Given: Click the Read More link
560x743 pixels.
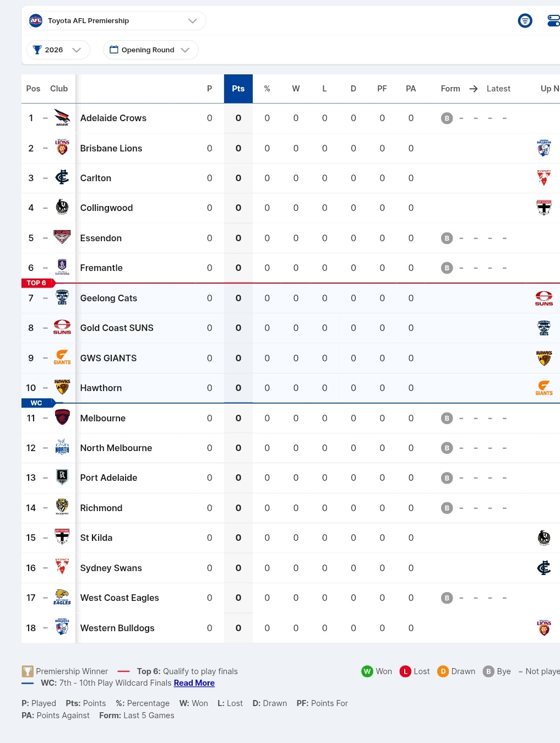Looking at the screenshot, I should click(194, 683).
